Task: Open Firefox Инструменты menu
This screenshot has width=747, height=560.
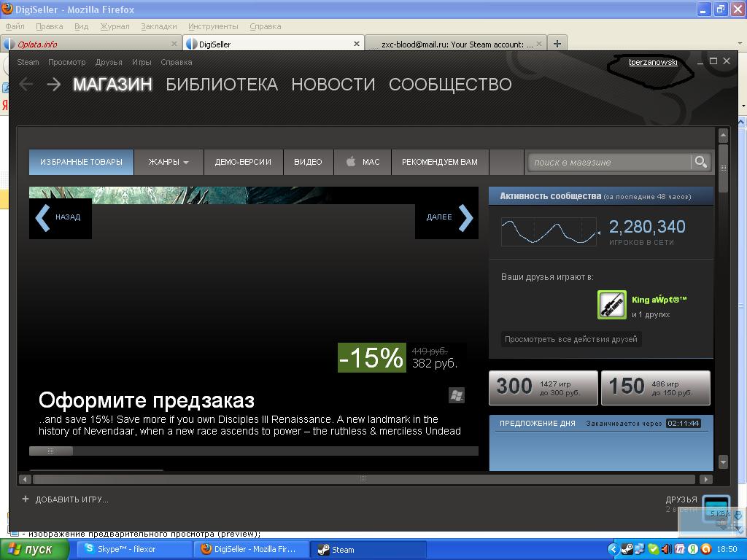Action: [x=213, y=26]
